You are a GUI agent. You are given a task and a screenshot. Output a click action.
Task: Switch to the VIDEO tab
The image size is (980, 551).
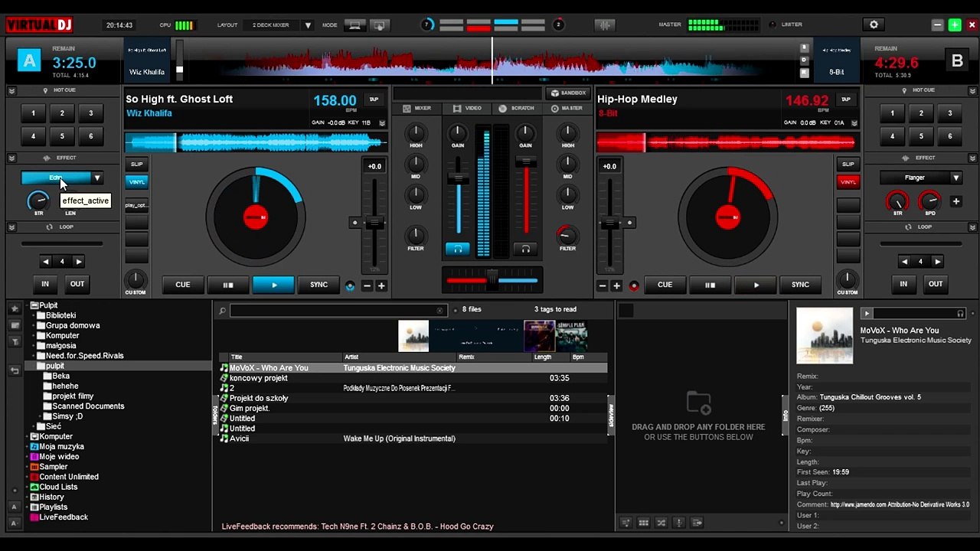tap(468, 109)
